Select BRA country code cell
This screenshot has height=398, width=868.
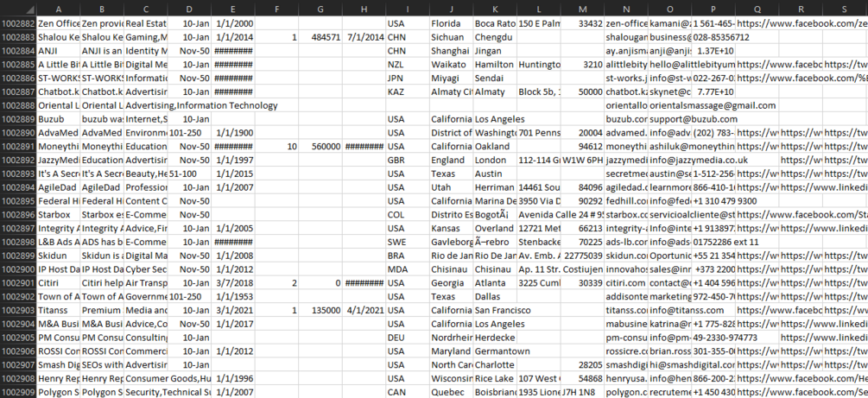[x=408, y=256]
